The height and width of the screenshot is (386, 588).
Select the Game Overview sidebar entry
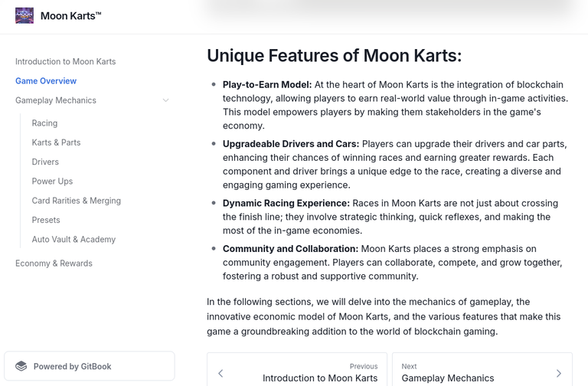(46, 81)
